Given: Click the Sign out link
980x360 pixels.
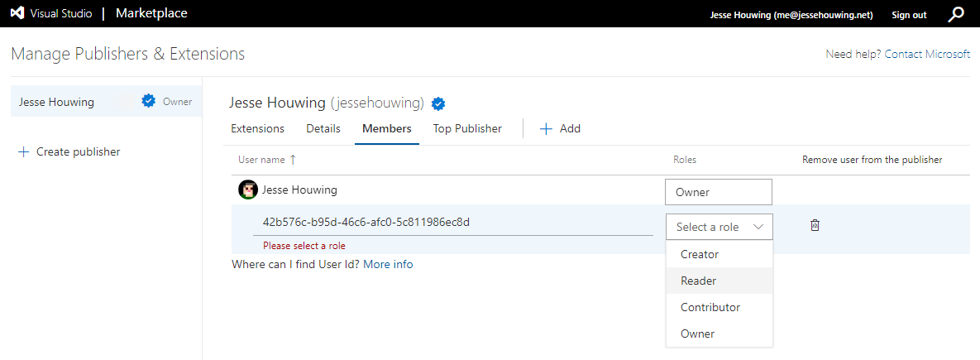Looking at the screenshot, I should [x=909, y=15].
